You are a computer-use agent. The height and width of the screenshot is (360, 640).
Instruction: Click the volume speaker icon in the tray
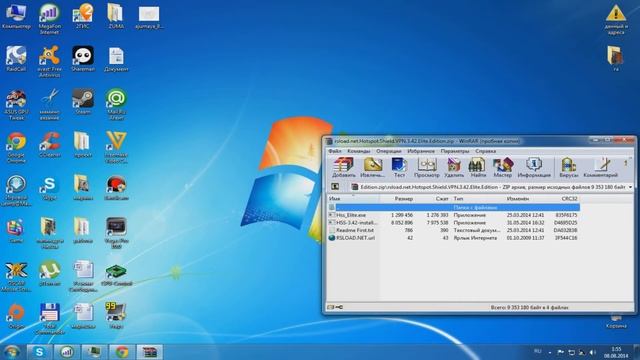[x=592, y=352]
